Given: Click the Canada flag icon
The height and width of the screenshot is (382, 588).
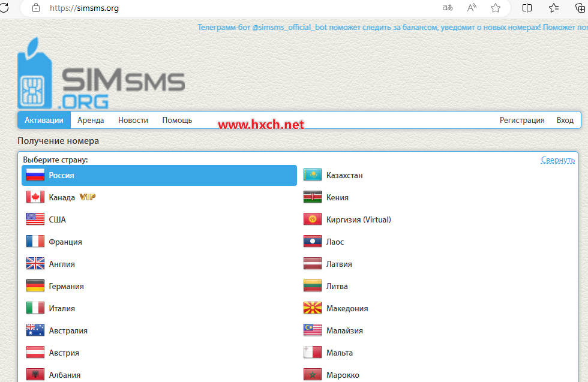Looking at the screenshot, I should tap(35, 197).
